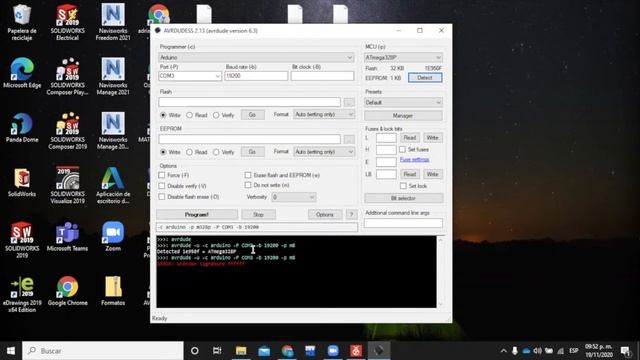This screenshot has width=640, height=360.
Task: Open eDrawings 2019 x64 Edition shortcut
Action: (x=22, y=295)
